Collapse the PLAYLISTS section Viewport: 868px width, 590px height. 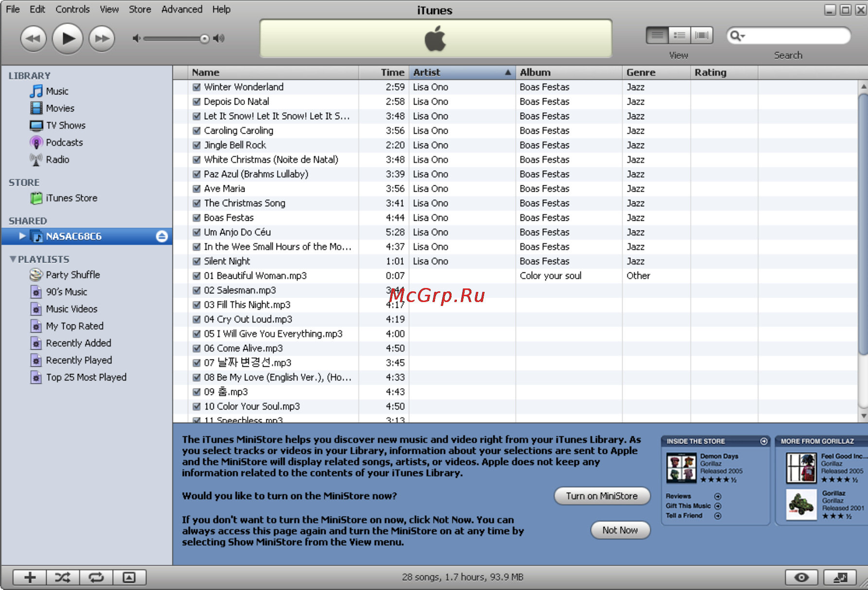[13, 259]
